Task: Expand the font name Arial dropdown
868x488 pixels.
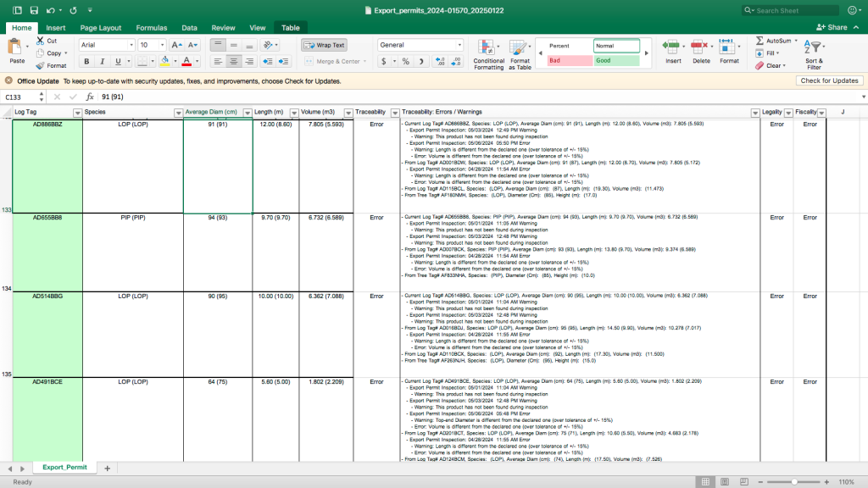Action: 131,45
